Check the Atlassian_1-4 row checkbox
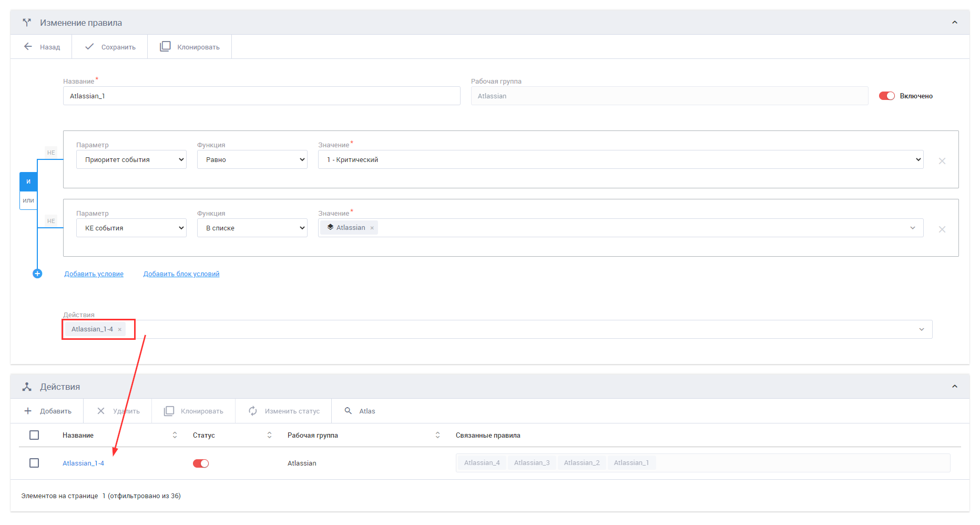 click(x=34, y=463)
